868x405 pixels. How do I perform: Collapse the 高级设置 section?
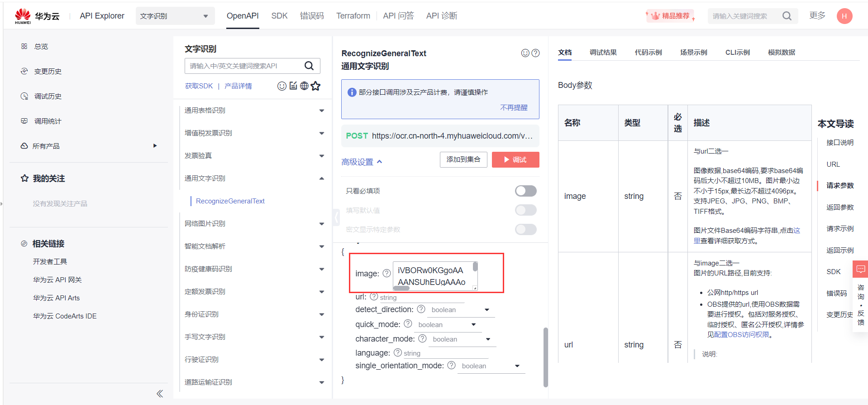[x=362, y=162]
